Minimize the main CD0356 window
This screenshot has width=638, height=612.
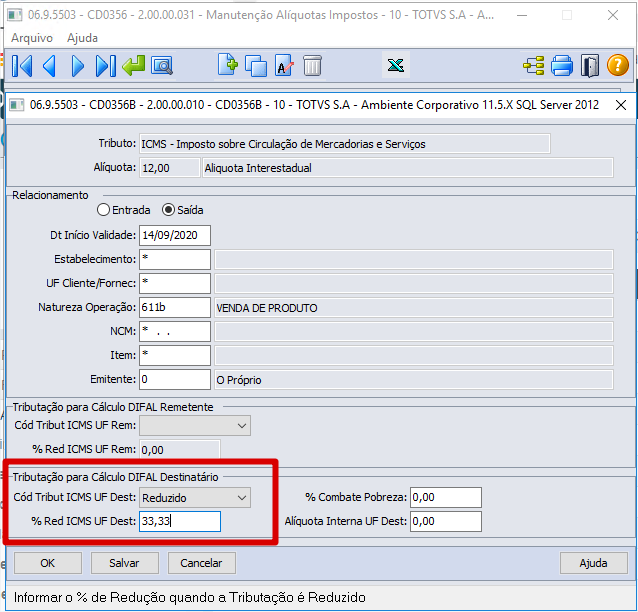[x=522, y=15]
